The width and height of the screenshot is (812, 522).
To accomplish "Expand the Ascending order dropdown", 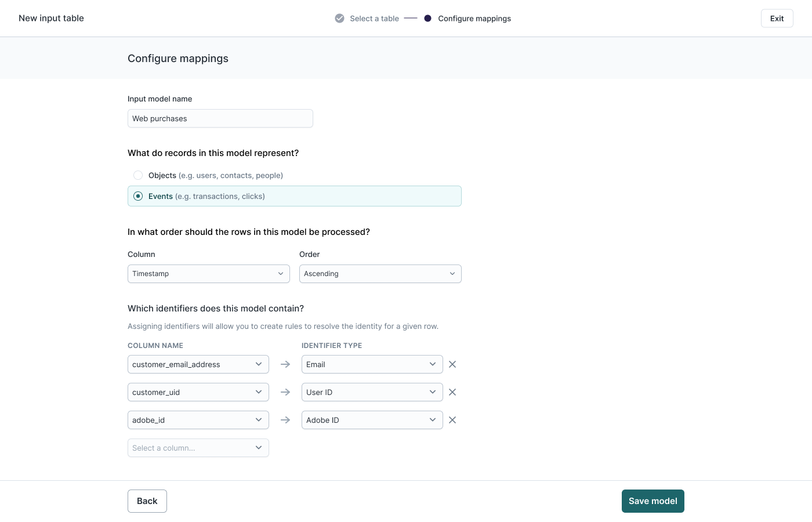I will (x=380, y=274).
